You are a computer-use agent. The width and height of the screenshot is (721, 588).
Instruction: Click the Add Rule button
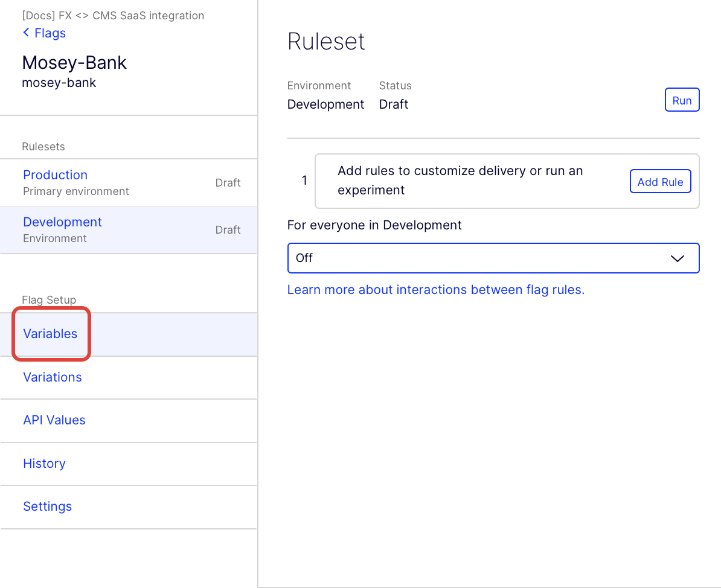pyautogui.click(x=660, y=182)
